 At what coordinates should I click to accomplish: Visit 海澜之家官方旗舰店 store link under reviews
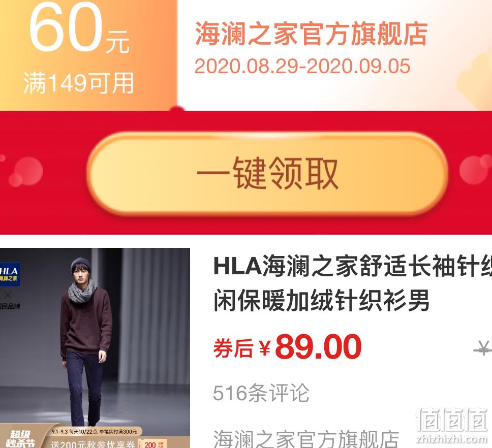(306, 439)
